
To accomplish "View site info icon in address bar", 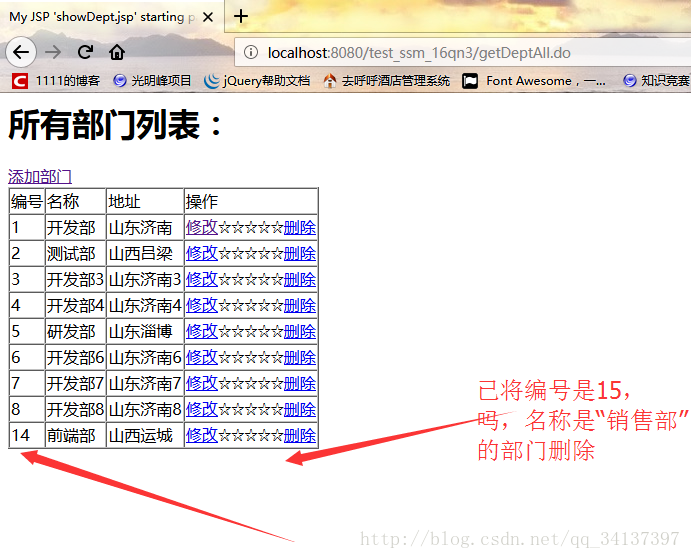I will pos(251,52).
